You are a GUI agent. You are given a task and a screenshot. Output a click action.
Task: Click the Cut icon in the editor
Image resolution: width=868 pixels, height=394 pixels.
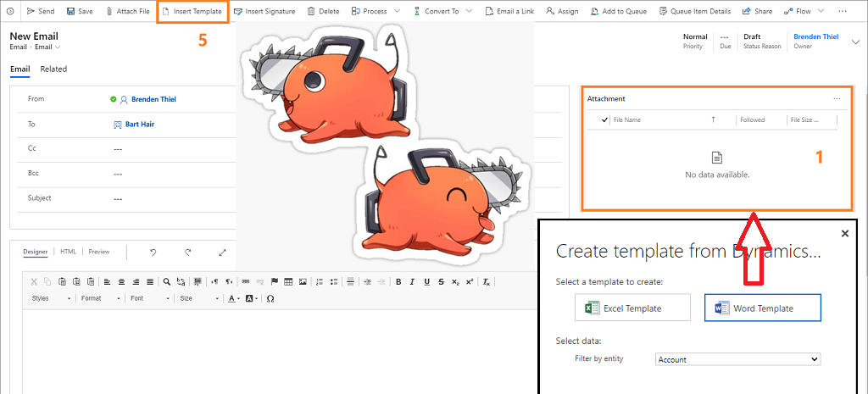34,281
